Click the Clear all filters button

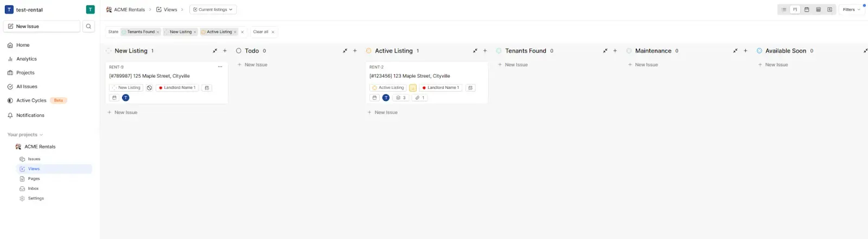click(x=264, y=32)
